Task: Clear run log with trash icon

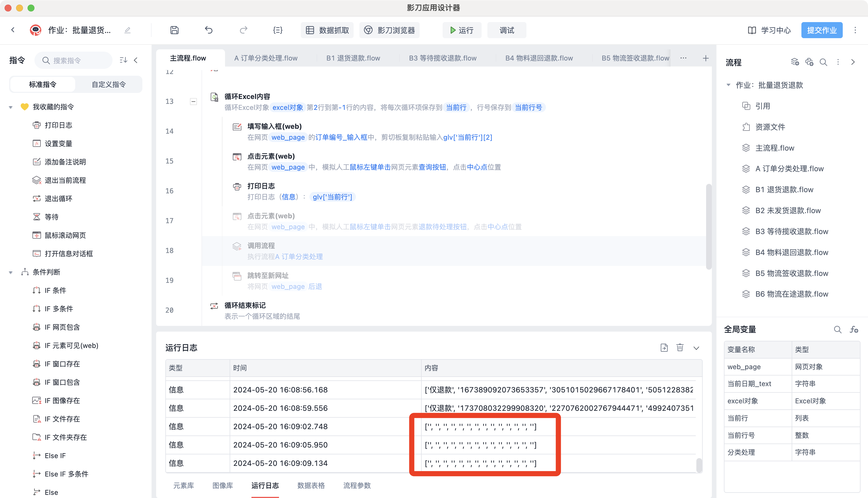Action: [680, 347]
